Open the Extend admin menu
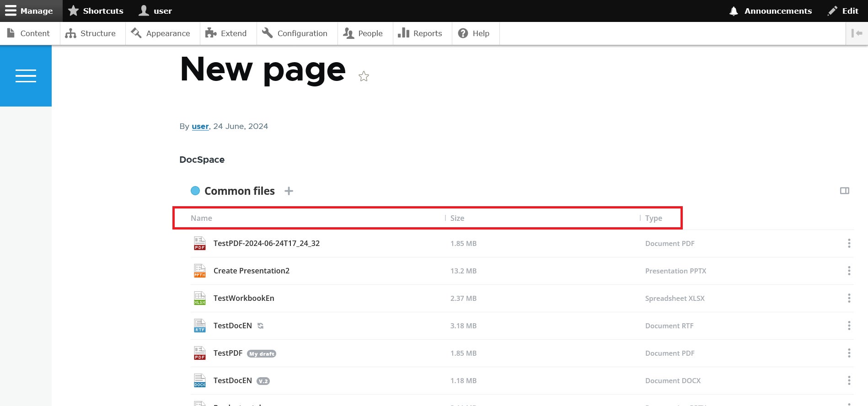Screen dimensions: 868x406 pos(228,33)
